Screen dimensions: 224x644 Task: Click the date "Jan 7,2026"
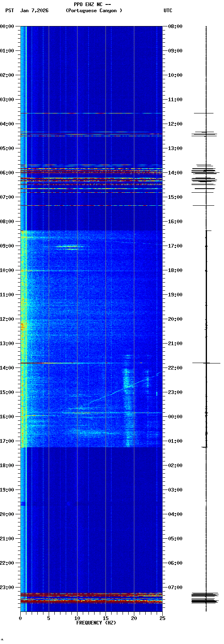coord(34,11)
